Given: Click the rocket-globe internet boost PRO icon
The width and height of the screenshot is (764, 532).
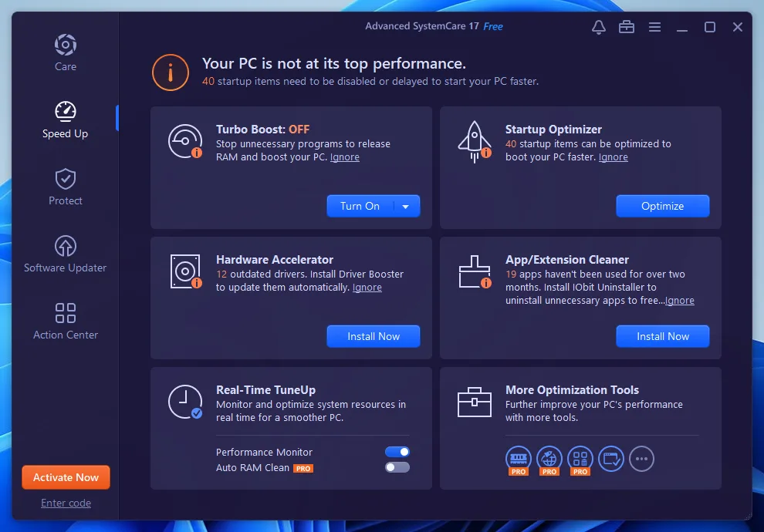Looking at the screenshot, I should click(549, 459).
